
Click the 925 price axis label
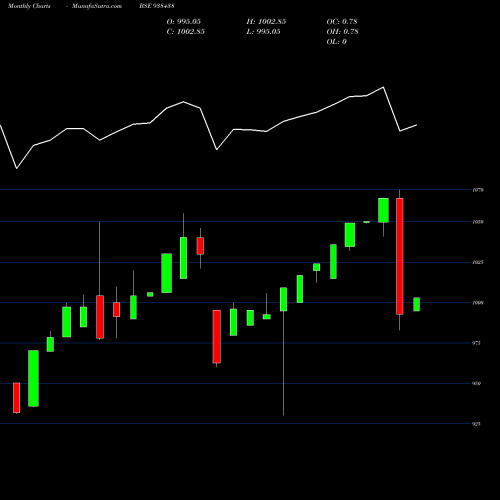tap(477, 424)
